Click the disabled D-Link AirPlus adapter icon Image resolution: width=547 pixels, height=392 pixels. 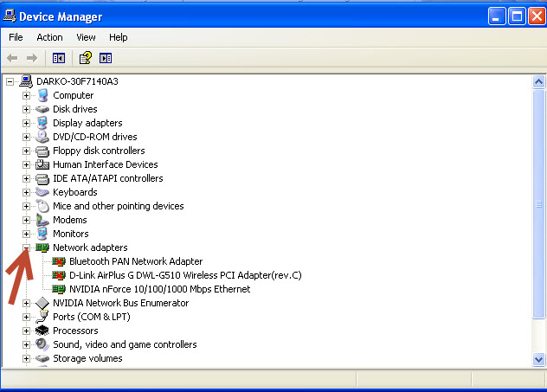(x=59, y=275)
